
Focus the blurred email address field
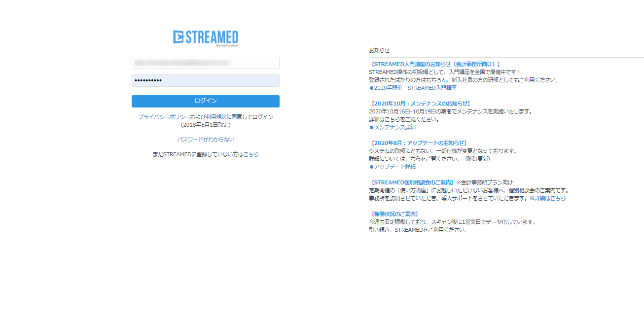[206, 63]
